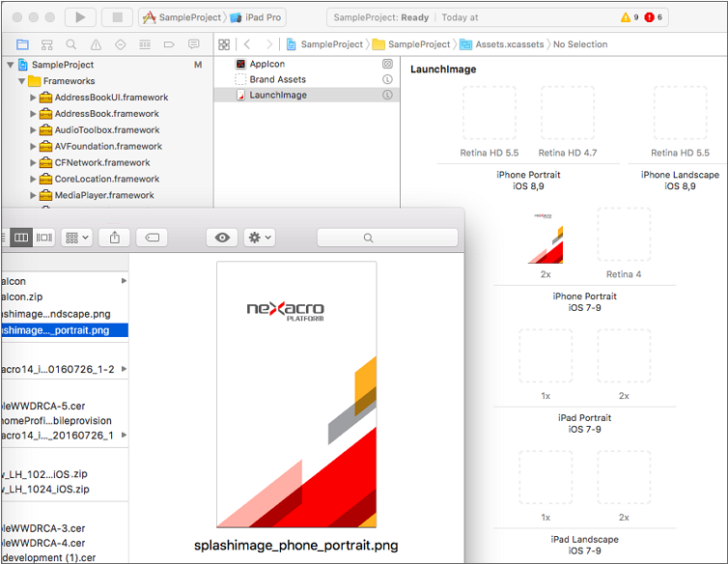Click the iPhone Portrait Retina HD 5.5 well

point(490,113)
